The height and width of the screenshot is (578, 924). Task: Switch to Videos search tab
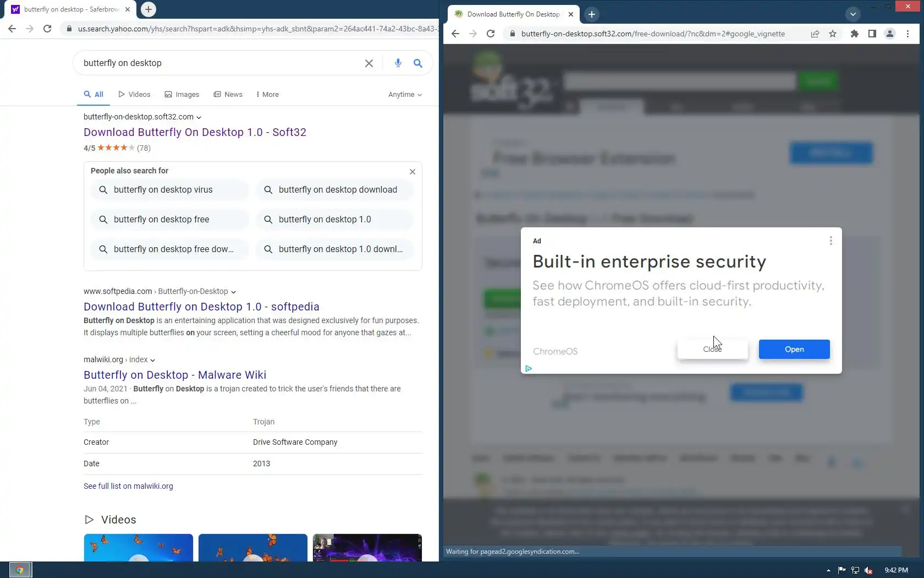[x=134, y=95]
